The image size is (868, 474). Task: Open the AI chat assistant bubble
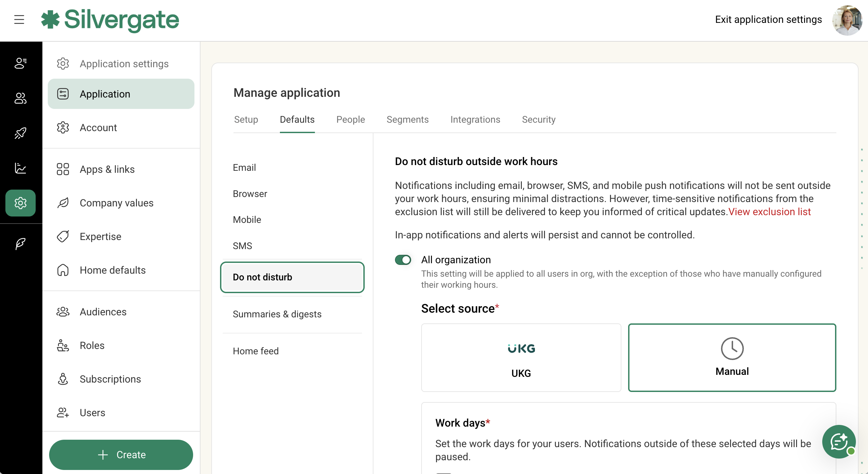[838, 442]
